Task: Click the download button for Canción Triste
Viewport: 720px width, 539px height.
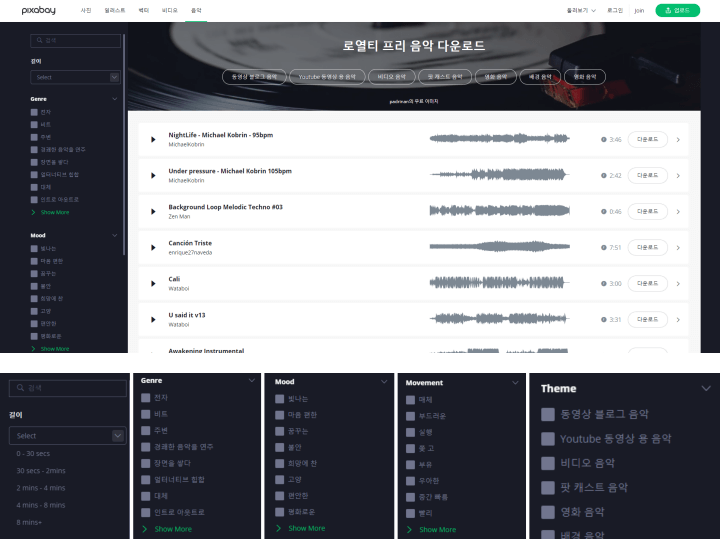Action: pyautogui.click(x=647, y=247)
